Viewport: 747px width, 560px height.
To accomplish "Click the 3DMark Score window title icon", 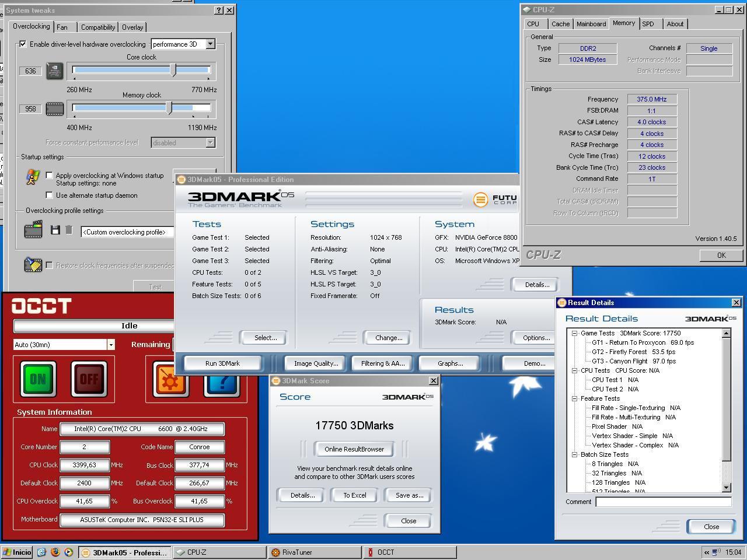I will [276, 381].
